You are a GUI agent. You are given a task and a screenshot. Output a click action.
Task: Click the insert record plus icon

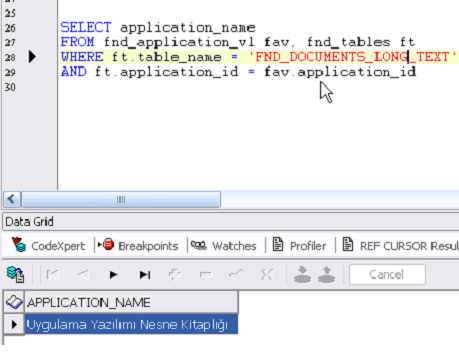point(175,275)
